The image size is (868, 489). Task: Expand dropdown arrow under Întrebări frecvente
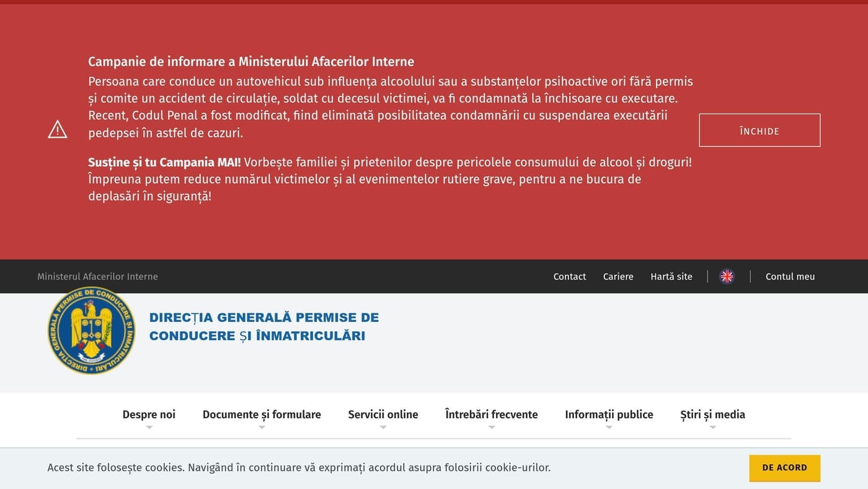pyautogui.click(x=492, y=428)
